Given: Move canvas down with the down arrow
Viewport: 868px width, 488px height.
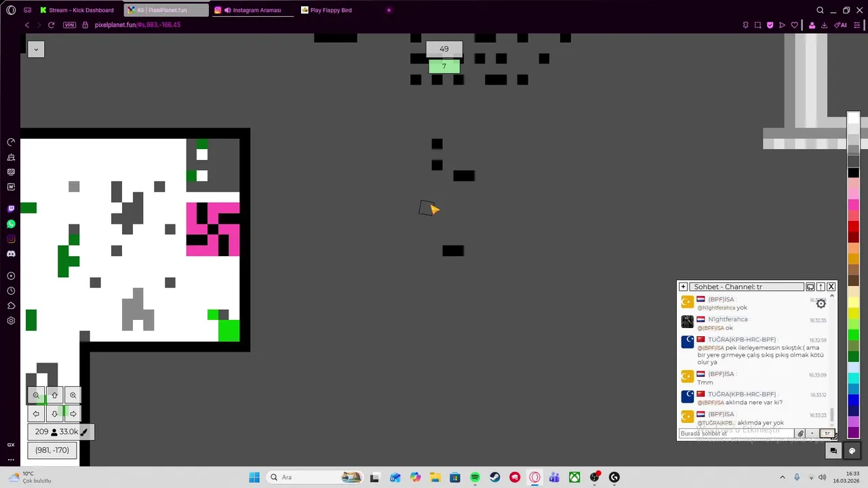Looking at the screenshot, I should point(55,413).
